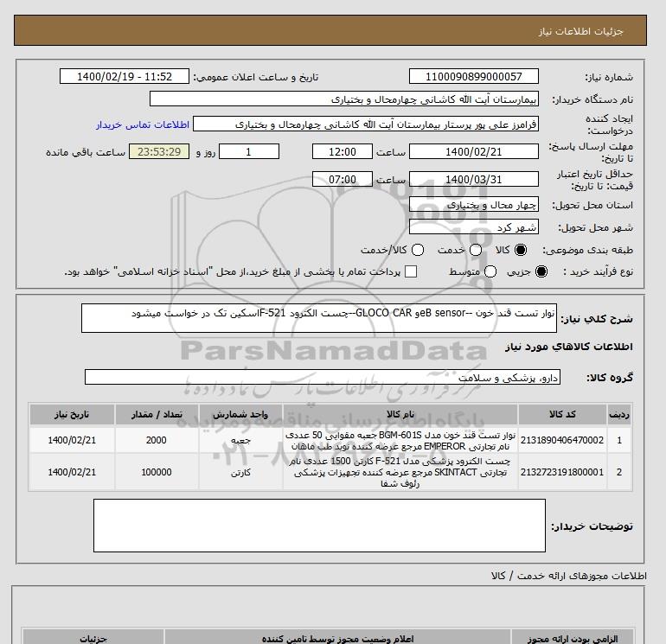Click the announcement date field 1400/02/19 - 11:52
This screenshot has height=644, width=666.
pos(125,76)
